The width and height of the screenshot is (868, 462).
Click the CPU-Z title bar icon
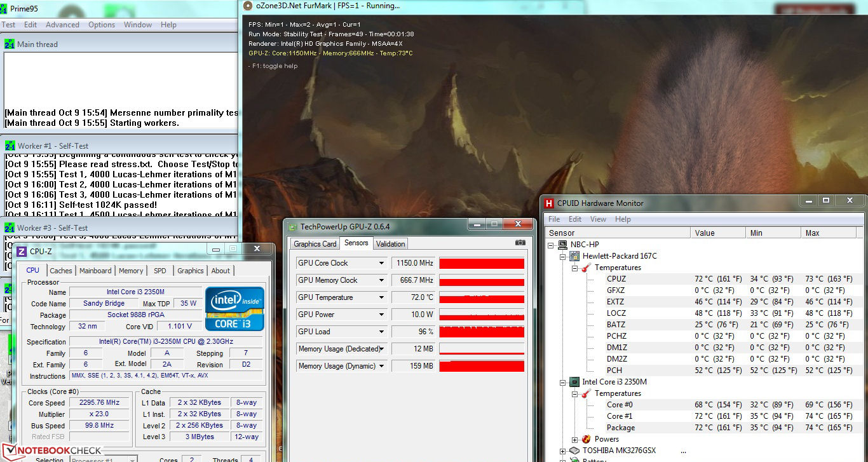tap(22, 252)
